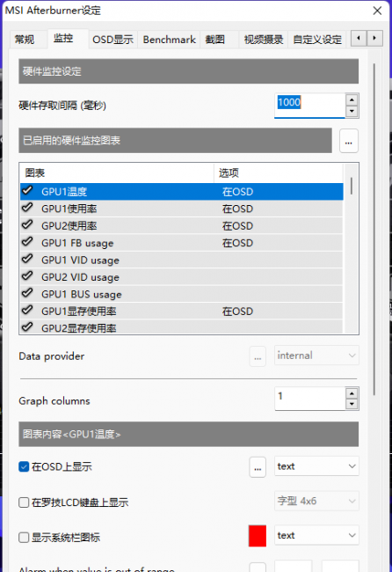The image size is (392, 572).
Task: Open the Data provider internal dropdown
Action: 316,356
